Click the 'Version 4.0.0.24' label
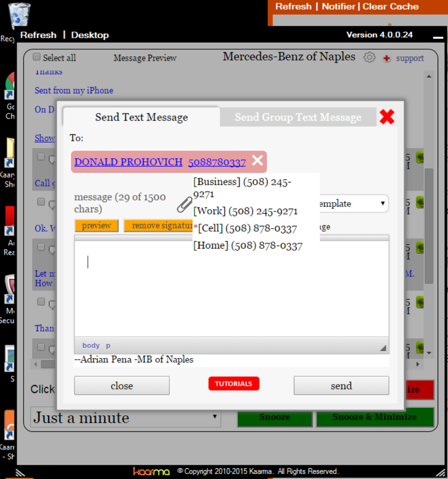This screenshot has height=479, width=448. click(379, 35)
